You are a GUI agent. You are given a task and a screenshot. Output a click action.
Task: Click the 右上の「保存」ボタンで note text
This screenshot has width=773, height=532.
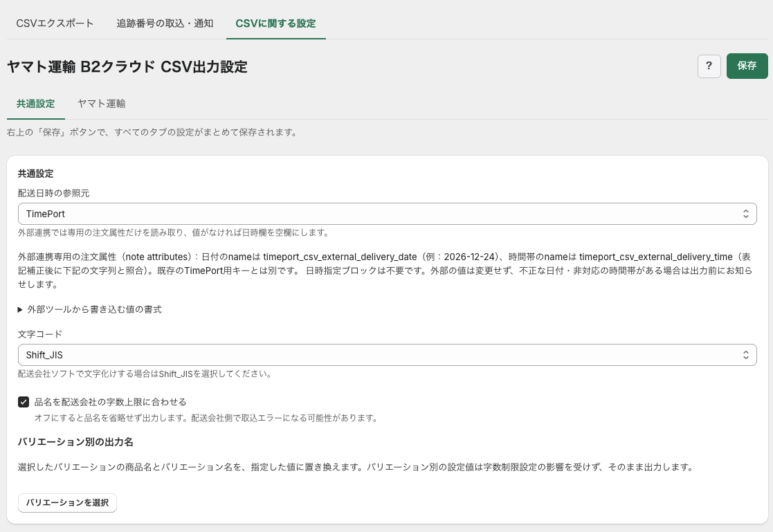pos(152,132)
